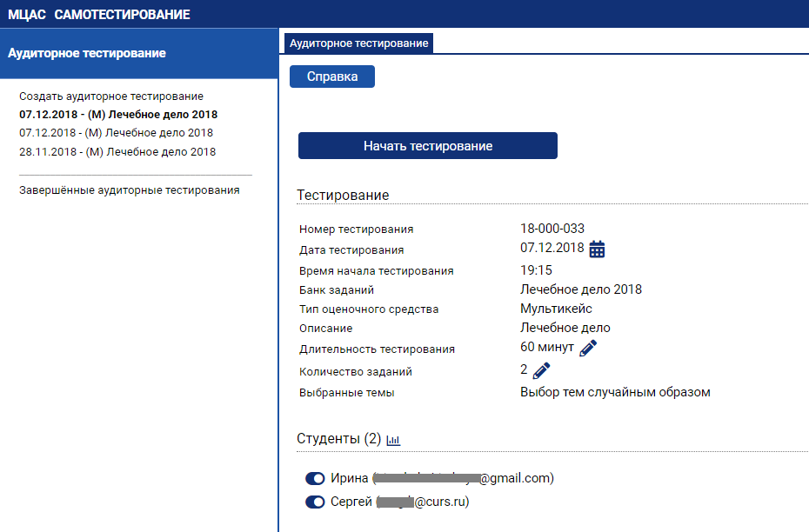Click the МЦАС САМОТЕСТИРОВАНИЕ header title
Screen dimensions: 809x532
coord(99,15)
